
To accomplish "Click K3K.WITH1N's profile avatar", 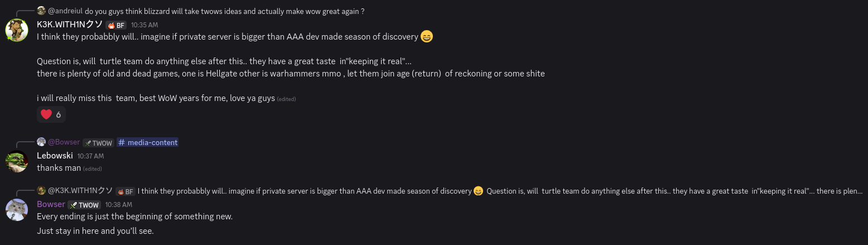I will [x=17, y=30].
